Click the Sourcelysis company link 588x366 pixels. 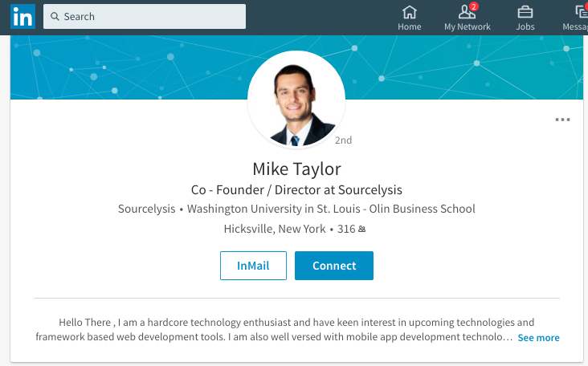(x=147, y=209)
